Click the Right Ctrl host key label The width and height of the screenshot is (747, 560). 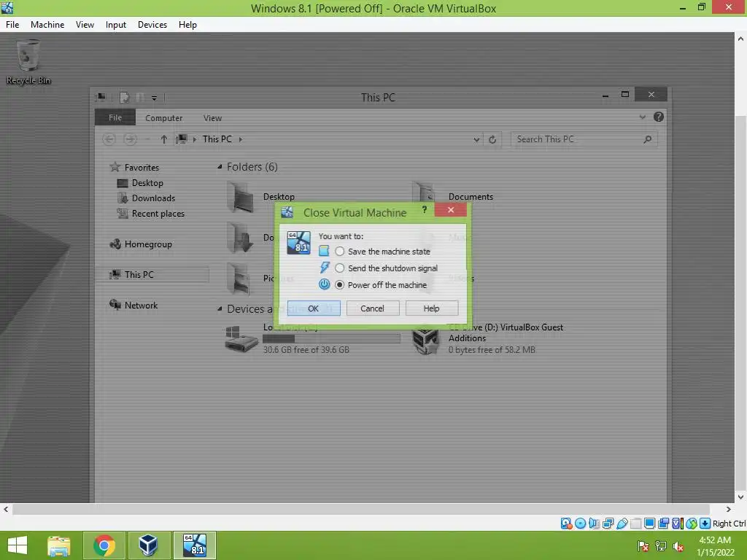[x=729, y=524]
